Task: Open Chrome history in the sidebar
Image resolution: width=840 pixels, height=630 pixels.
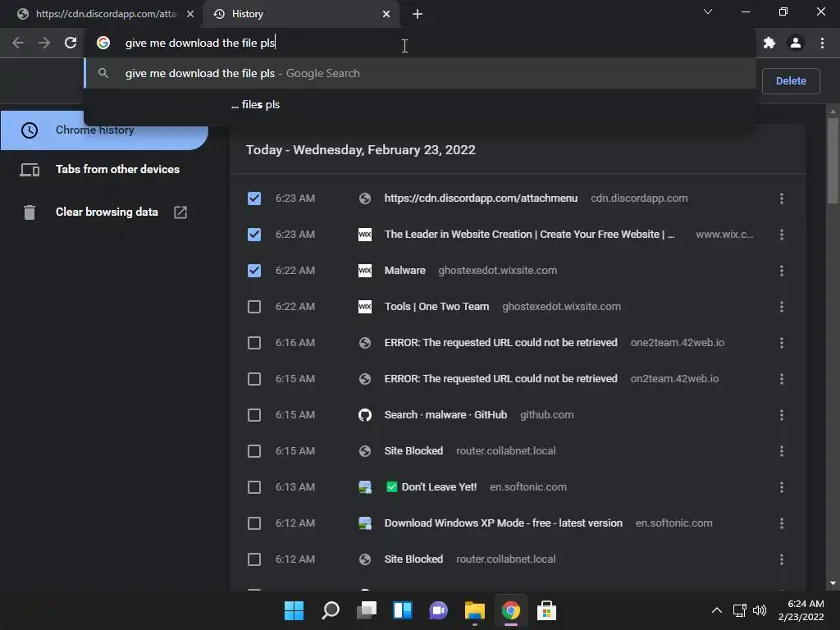Action: point(104,130)
